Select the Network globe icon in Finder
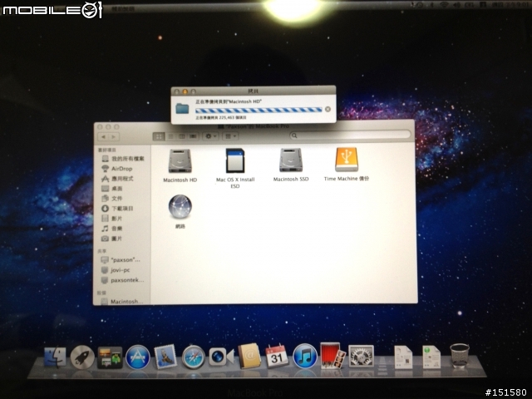Screen dimensions: 532x399 180,206
